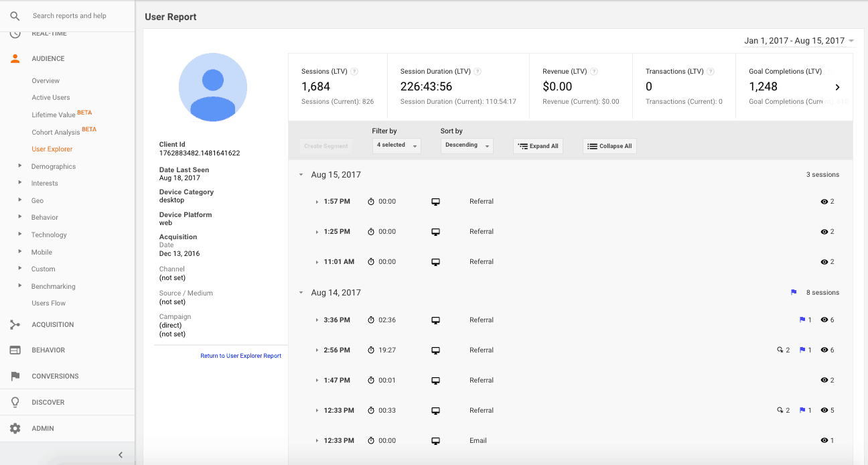Expand the 2:56 PM session details

(x=317, y=350)
